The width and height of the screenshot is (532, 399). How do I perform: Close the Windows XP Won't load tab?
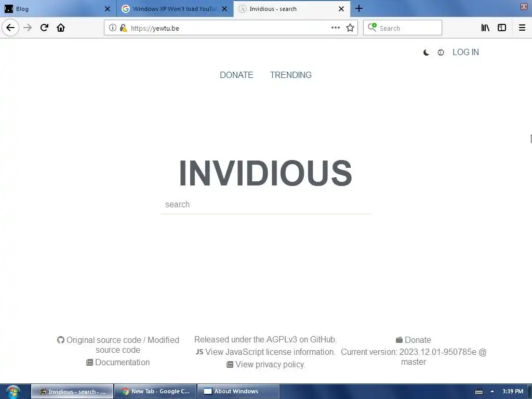point(224,9)
